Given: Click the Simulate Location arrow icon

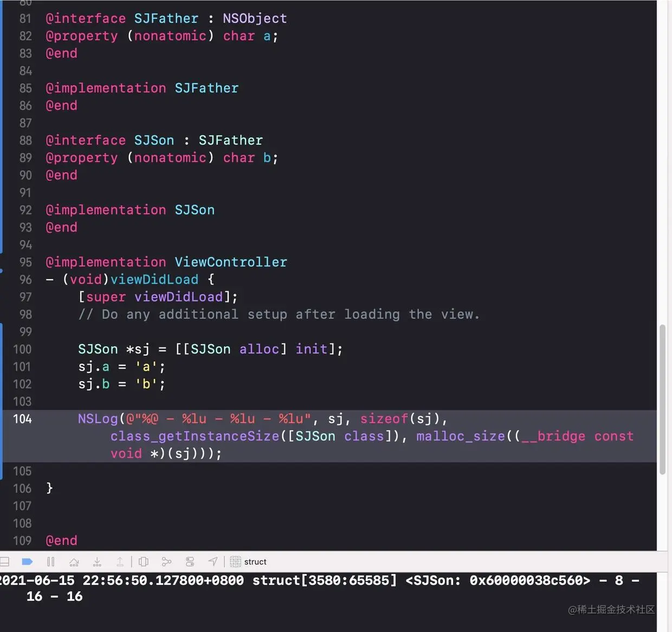Looking at the screenshot, I should [x=213, y=562].
